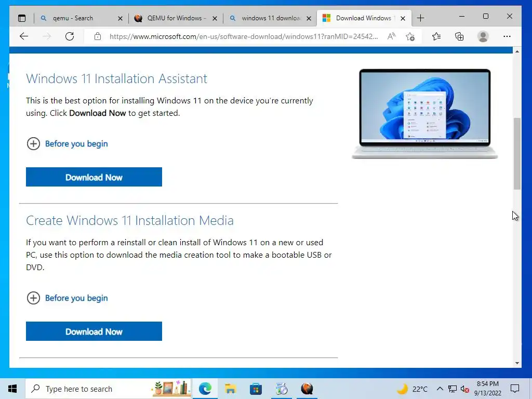Download Now for Windows 11 Installation Assistant

(x=94, y=177)
